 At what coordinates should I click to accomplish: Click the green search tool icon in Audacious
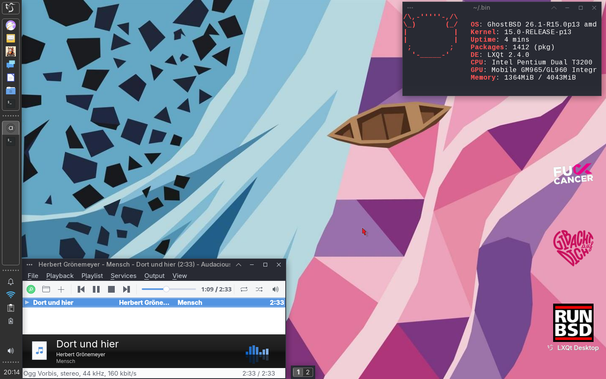point(31,289)
